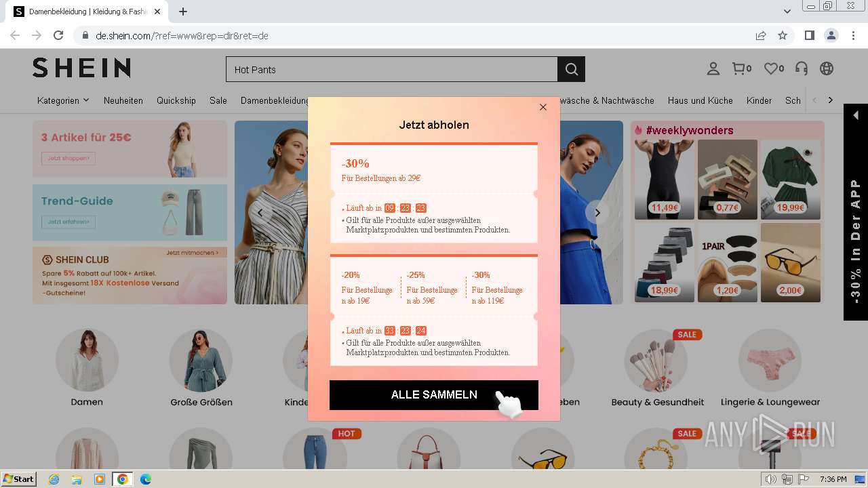This screenshot has width=868, height=488.
Task: Click the address bar URL
Action: (182, 36)
